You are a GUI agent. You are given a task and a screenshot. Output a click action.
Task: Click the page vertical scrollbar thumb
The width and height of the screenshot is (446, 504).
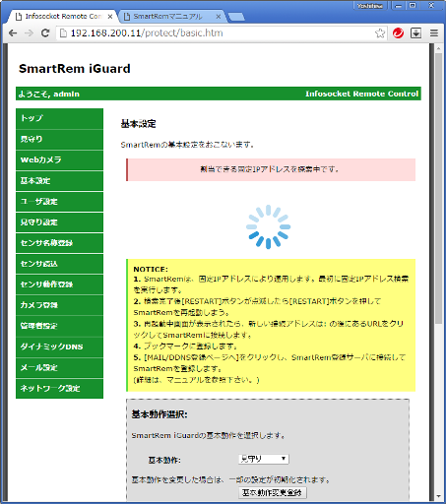[x=438, y=189]
